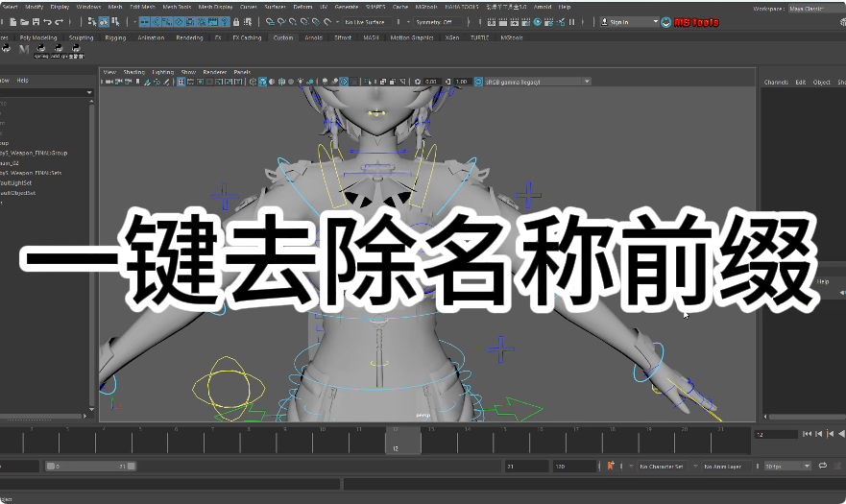Open the Sign In dropdown
The width and height of the screenshot is (846, 504).
coord(630,22)
